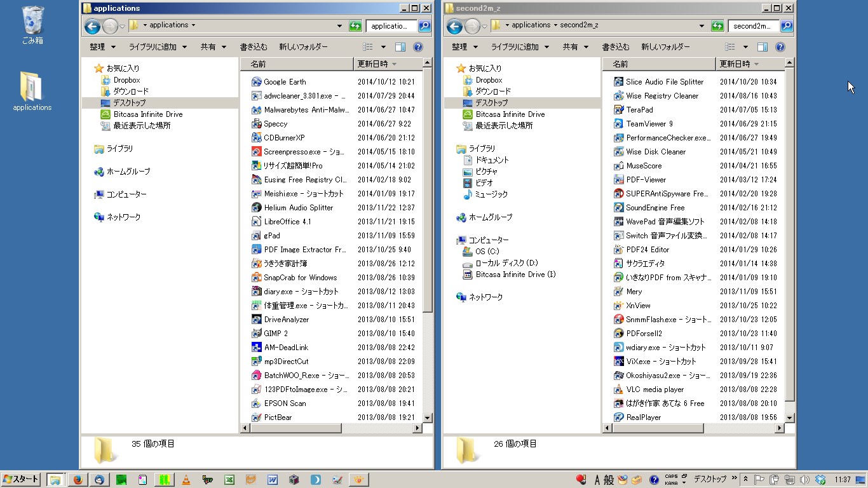The width and height of the screenshot is (868, 488).
Task: Select SoundEngine Free shortcut
Action: (x=649, y=208)
